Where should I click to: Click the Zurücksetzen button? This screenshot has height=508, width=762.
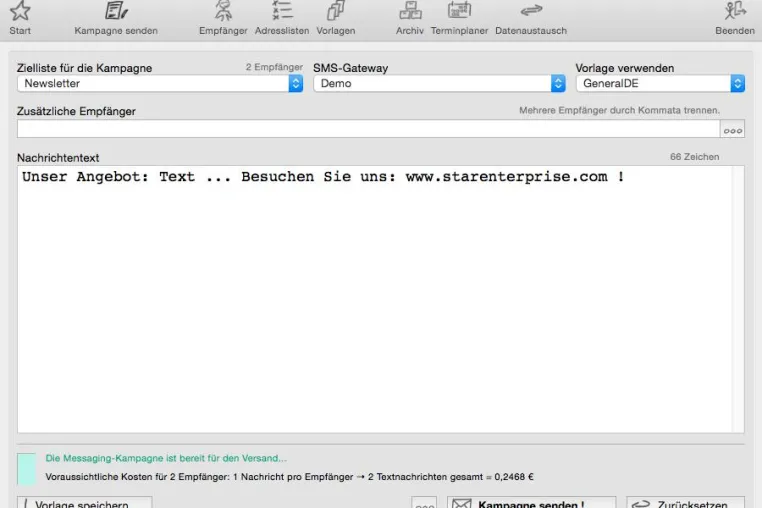click(x=686, y=503)
